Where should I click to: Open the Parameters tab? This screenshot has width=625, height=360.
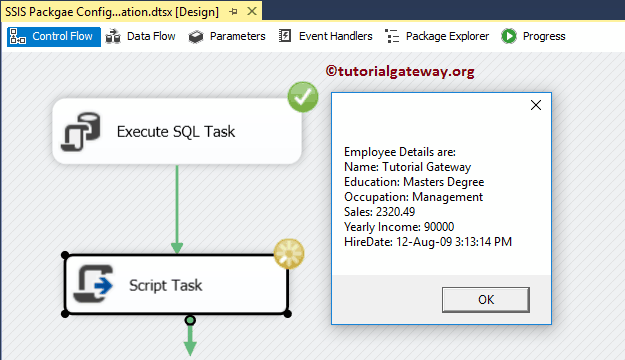click(x=227, y=37)
